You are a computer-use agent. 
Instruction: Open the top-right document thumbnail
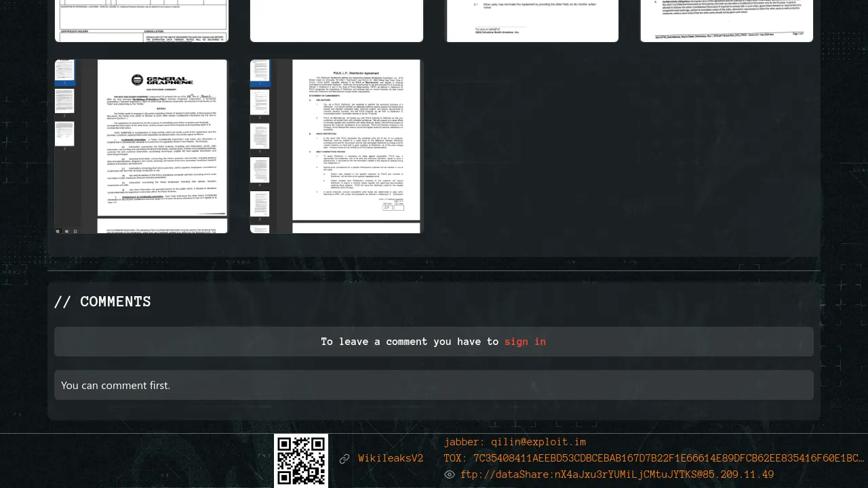pos(727,21)
